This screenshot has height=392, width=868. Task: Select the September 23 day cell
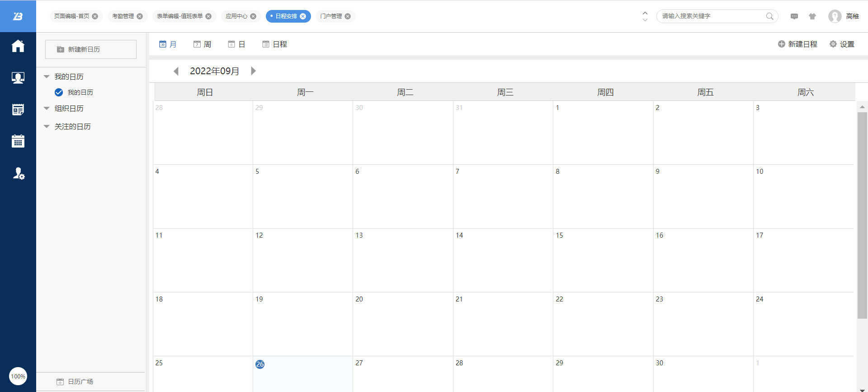click(703, 324)
